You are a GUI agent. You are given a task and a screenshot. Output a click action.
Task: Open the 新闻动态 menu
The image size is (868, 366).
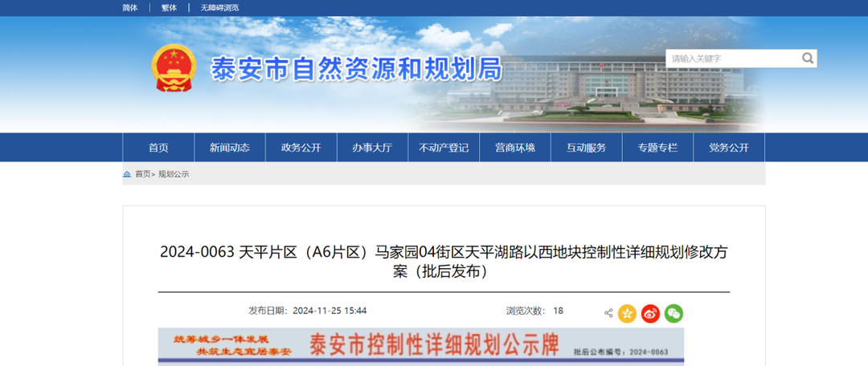[230, 148]
